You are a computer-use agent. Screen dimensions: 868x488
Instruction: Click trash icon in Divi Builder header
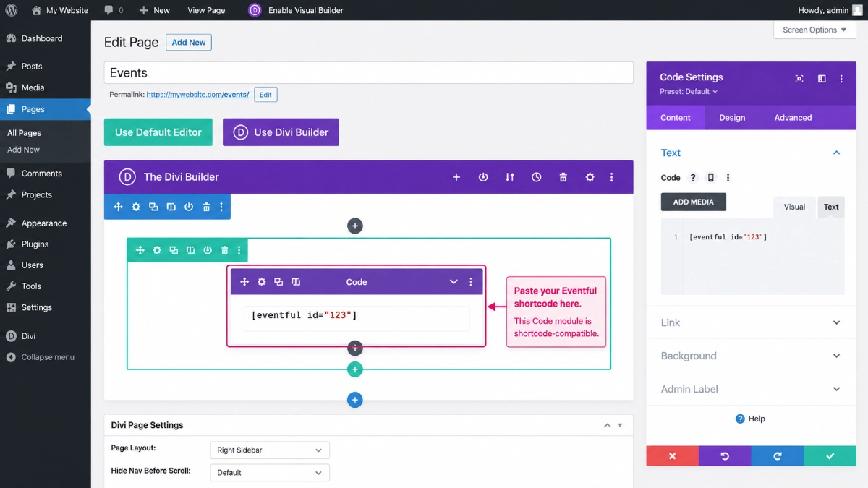[x=563, y=177]
